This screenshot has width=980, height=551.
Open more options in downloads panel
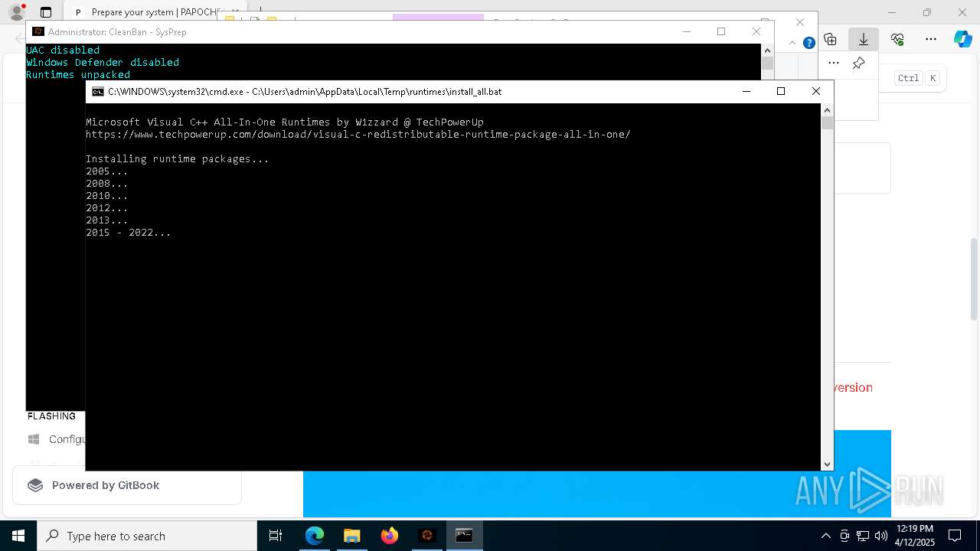834,63
